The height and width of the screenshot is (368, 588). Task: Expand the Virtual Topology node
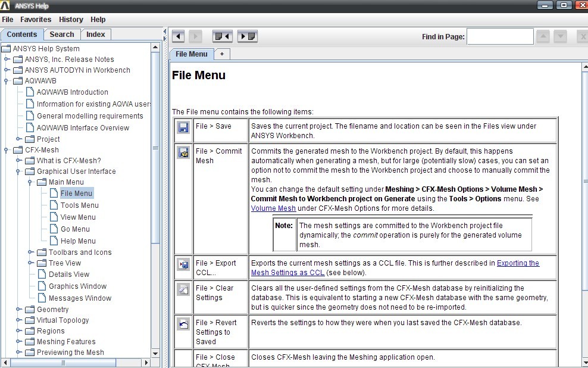pos(19,320)
